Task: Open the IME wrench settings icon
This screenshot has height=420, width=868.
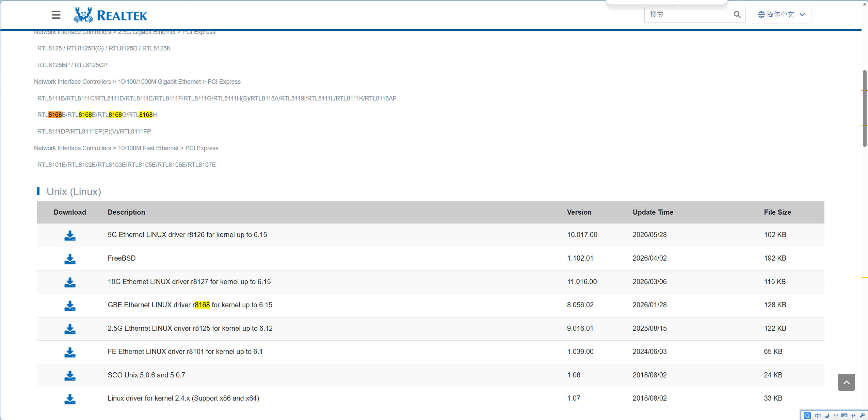Action: click(x=862, y=416)
